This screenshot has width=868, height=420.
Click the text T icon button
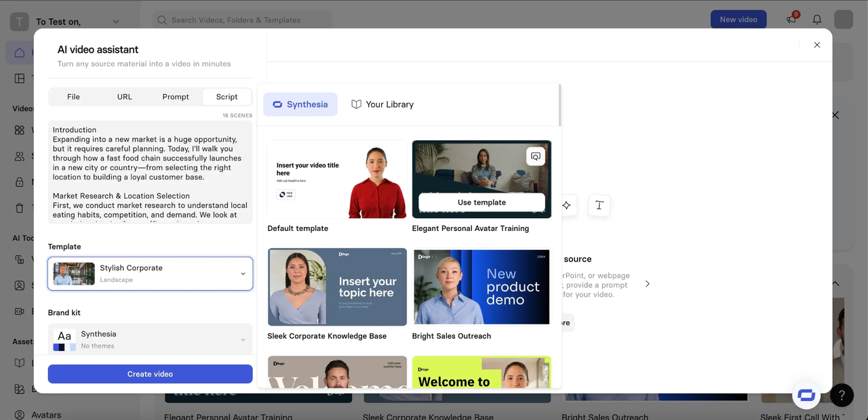point(599,205)
